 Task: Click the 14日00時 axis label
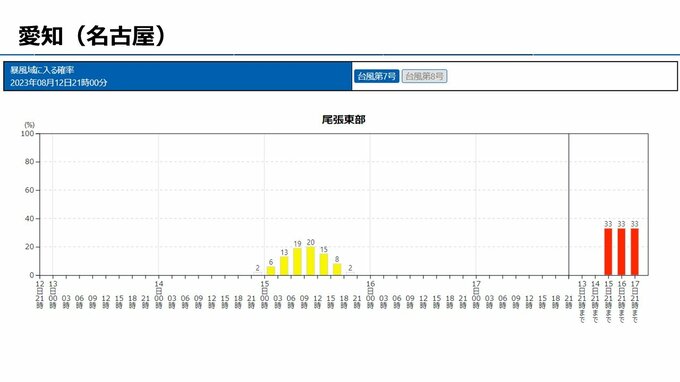click(x=159, y=294)
